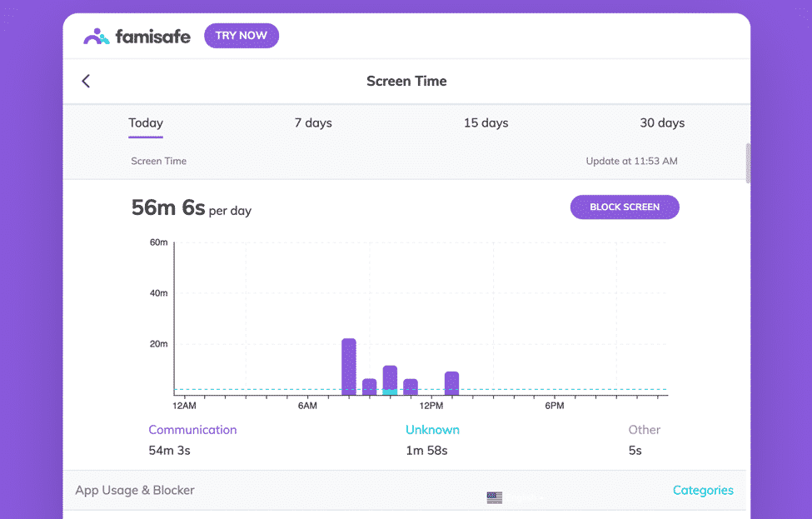Viewport: 812px width, 519px height.
Task: Click the Unknown legend label
Action: coord(432,430)
